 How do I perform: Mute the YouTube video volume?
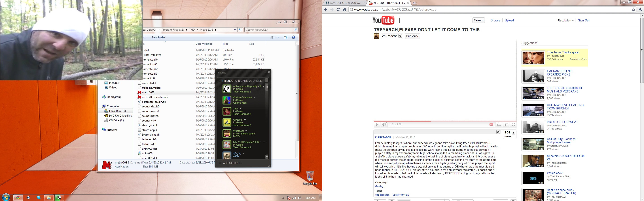[384, 125]
